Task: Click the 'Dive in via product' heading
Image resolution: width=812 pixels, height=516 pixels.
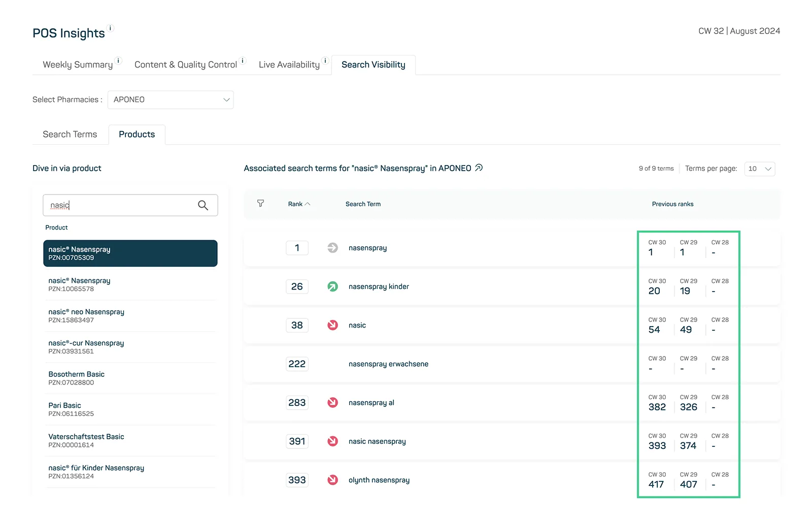Action: tap(67, 168)
